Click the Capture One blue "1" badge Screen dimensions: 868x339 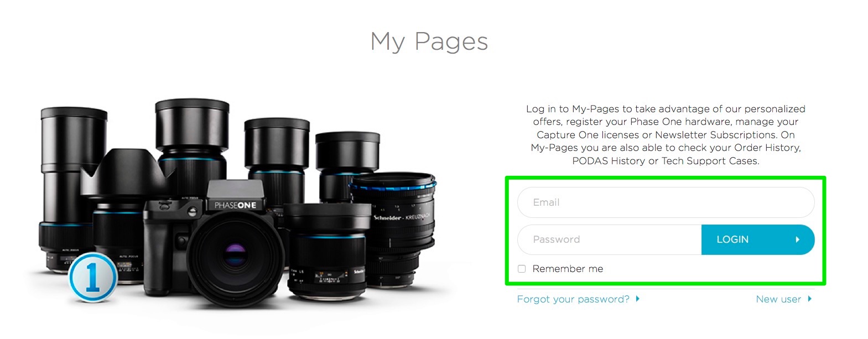[93, 278]
